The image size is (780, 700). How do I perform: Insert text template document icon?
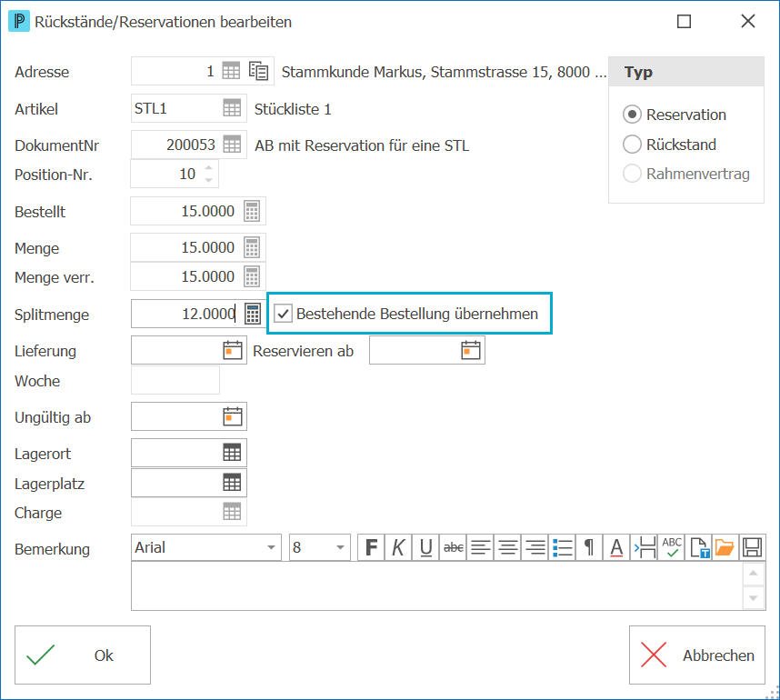[699, 547]
